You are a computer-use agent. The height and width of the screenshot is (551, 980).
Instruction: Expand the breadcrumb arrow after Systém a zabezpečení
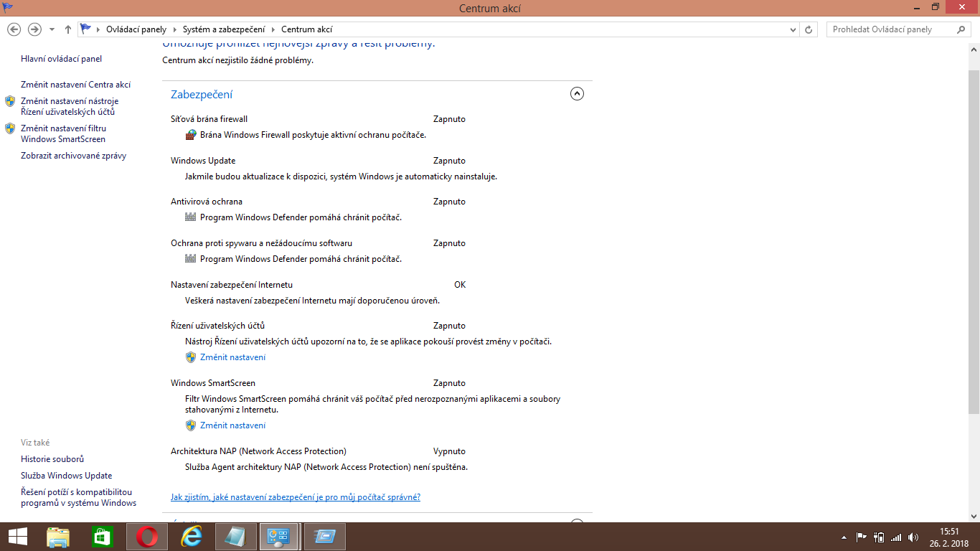coord(273,29)
